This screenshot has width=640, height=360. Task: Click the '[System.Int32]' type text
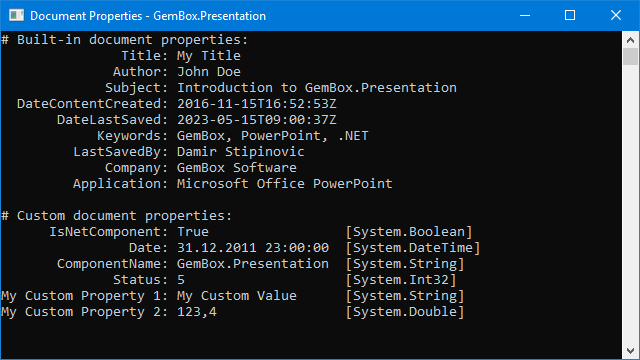point(401,280)
